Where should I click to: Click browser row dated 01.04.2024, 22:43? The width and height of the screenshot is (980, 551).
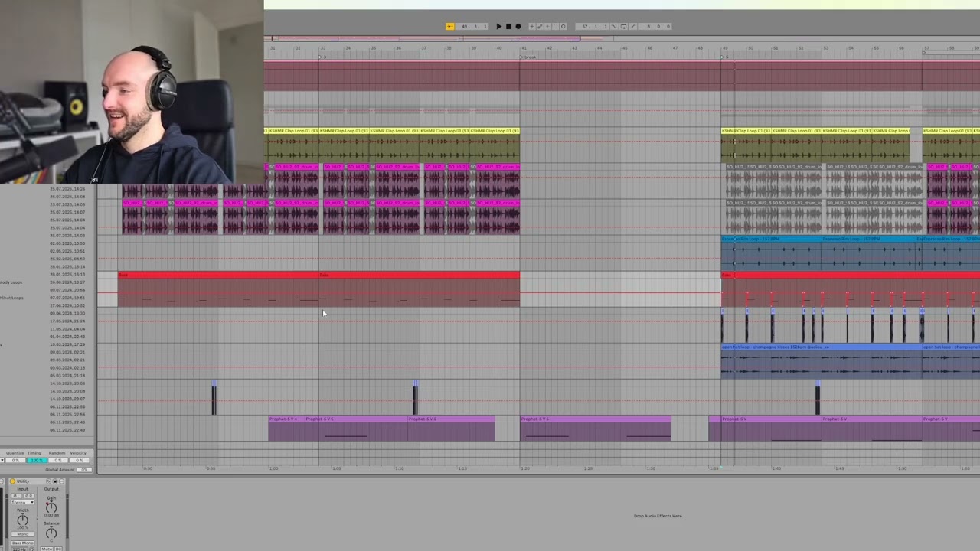[x=67, y=337]
